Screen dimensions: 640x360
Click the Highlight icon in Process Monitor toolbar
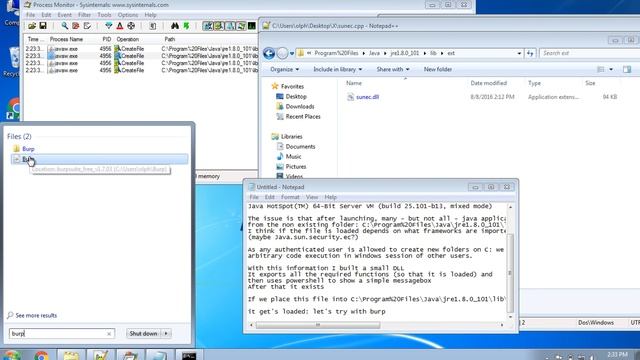coord(120,26)
